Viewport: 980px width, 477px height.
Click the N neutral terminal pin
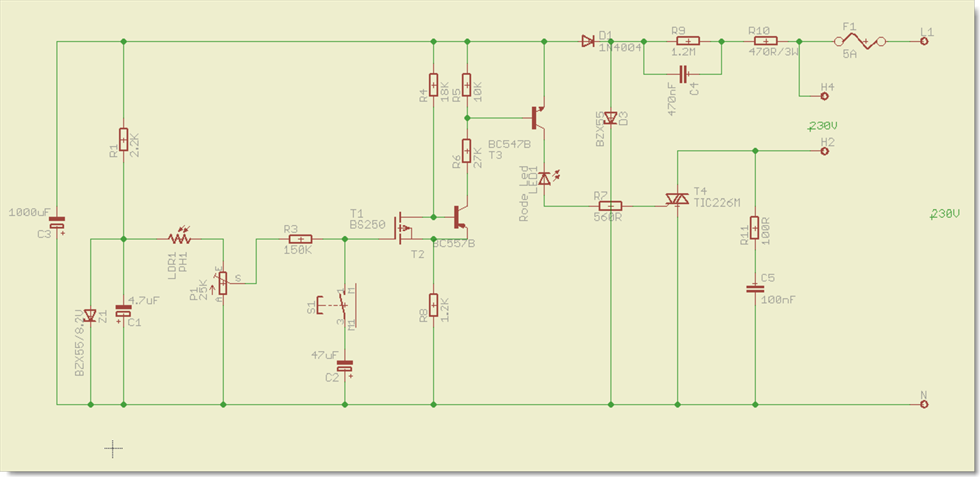coord(924,405)
